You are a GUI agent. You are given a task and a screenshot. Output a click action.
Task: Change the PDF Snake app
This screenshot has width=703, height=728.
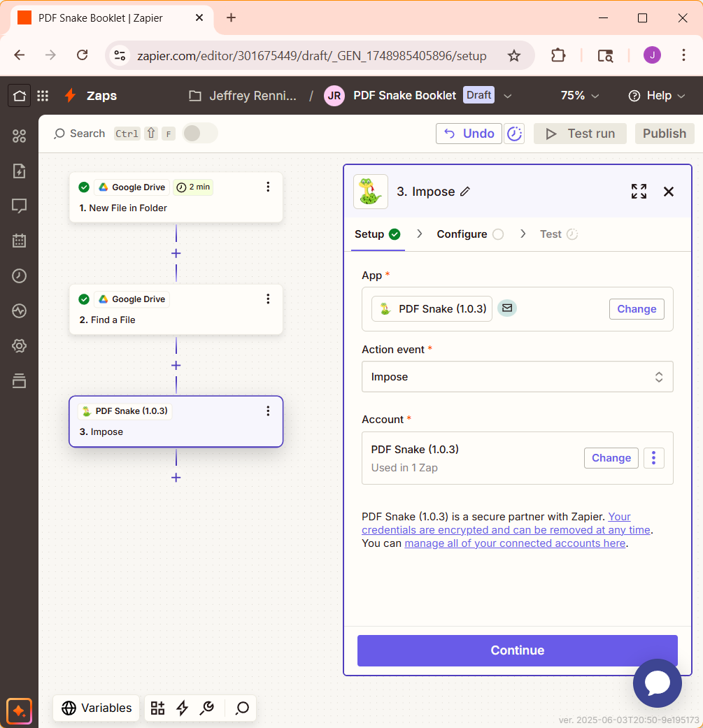coord(637,309)
